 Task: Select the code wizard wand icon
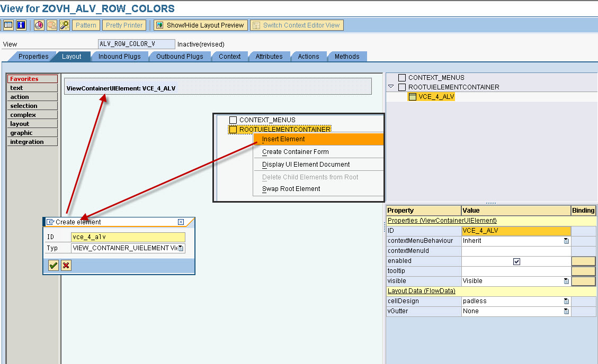[x=64, y=25]
